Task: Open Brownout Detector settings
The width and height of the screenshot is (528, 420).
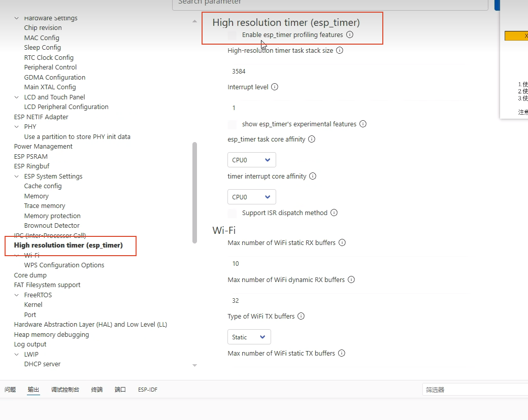Action: click(52, 226)
